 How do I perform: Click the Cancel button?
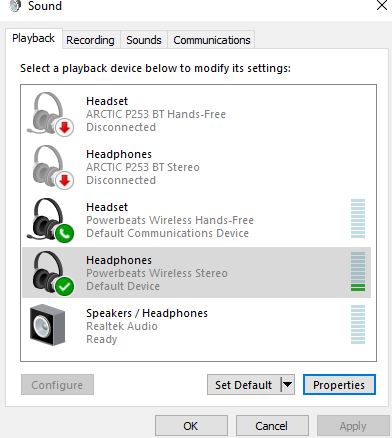(272, 426)
